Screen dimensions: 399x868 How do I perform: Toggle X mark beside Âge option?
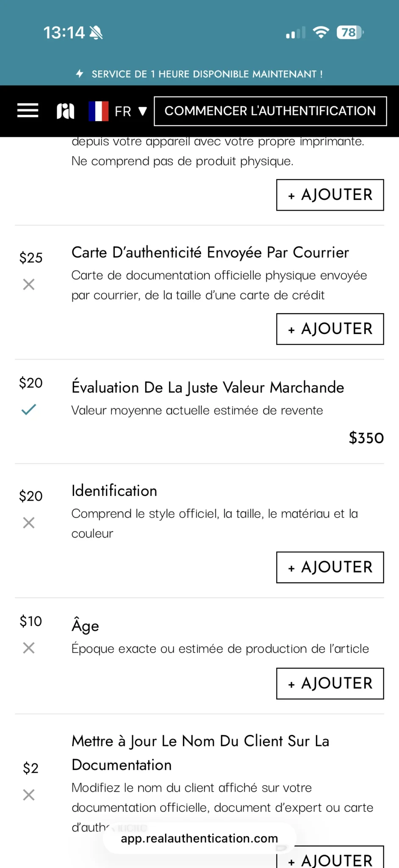29,648
